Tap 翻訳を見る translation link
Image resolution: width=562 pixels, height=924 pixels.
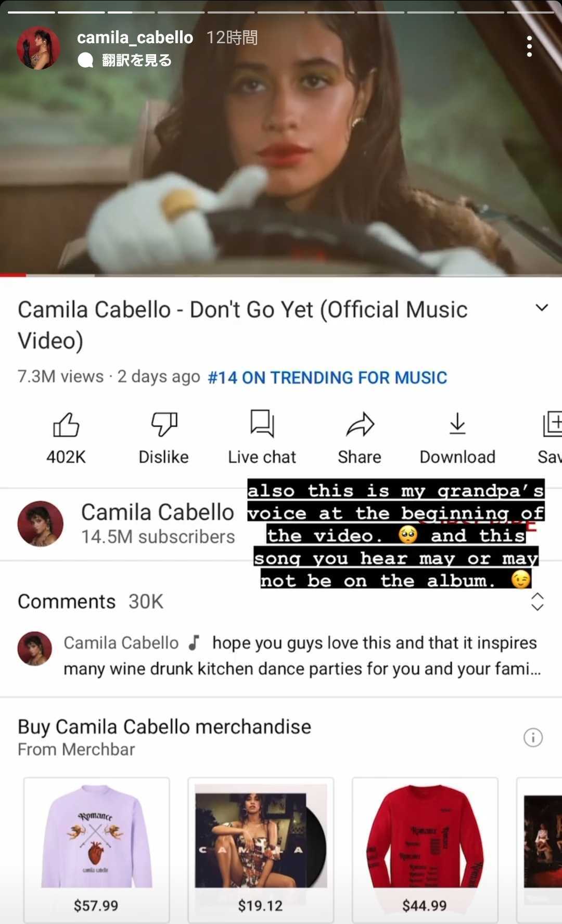[x=136, y=60]
